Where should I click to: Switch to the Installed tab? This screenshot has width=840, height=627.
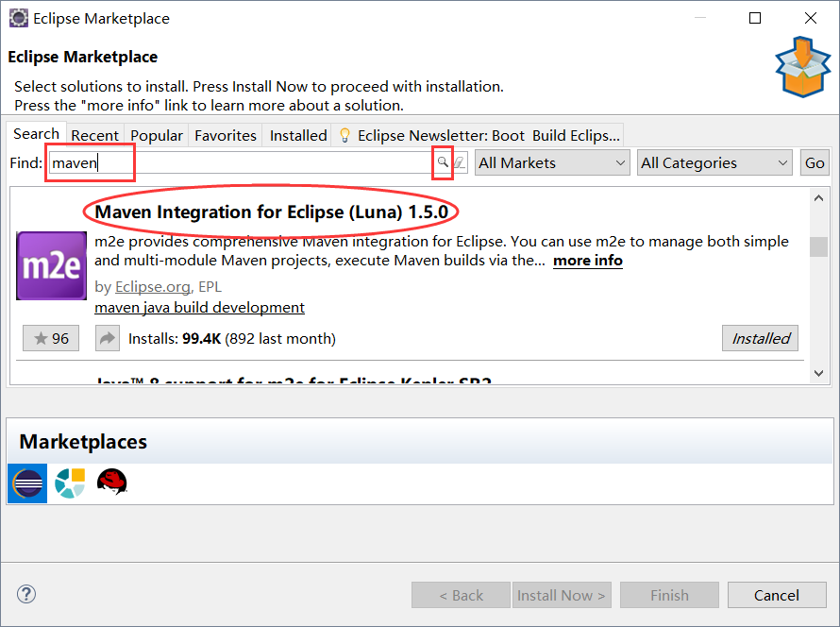point(298,136)
